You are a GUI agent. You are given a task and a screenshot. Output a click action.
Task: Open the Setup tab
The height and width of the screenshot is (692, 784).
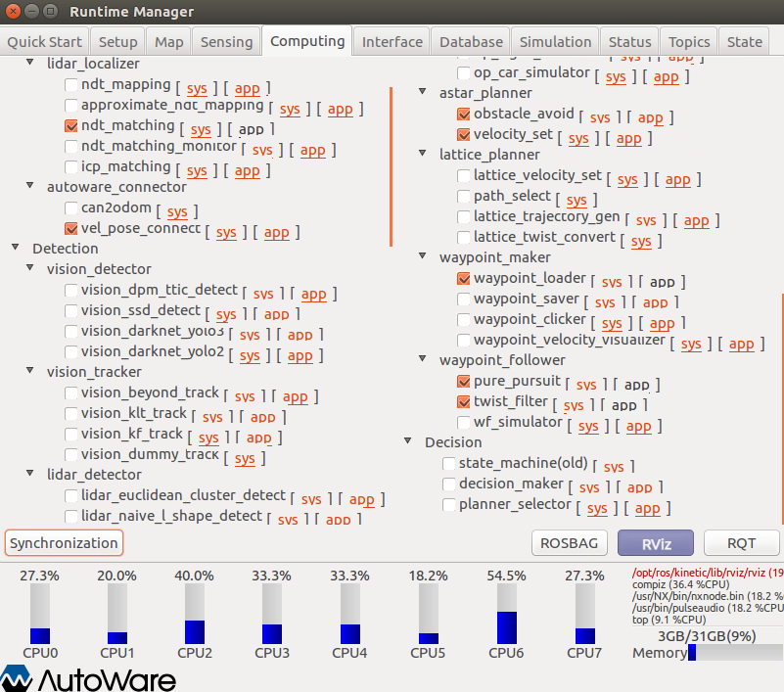tap(118, 41)
